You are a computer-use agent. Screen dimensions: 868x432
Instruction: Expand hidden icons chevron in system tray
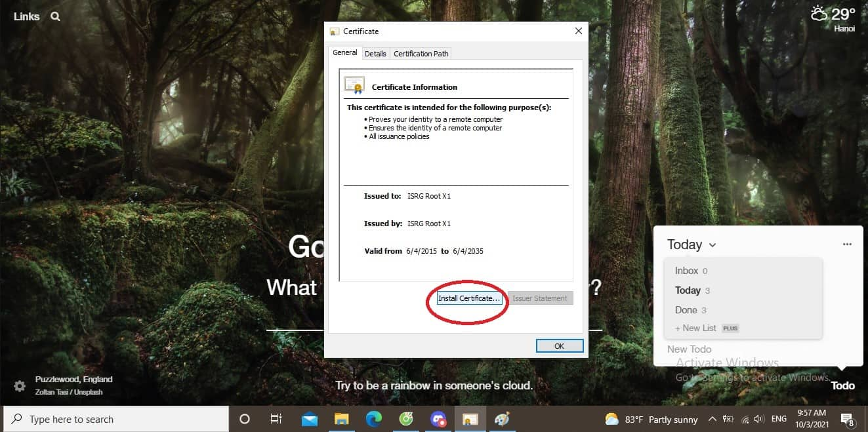point(711,419)
